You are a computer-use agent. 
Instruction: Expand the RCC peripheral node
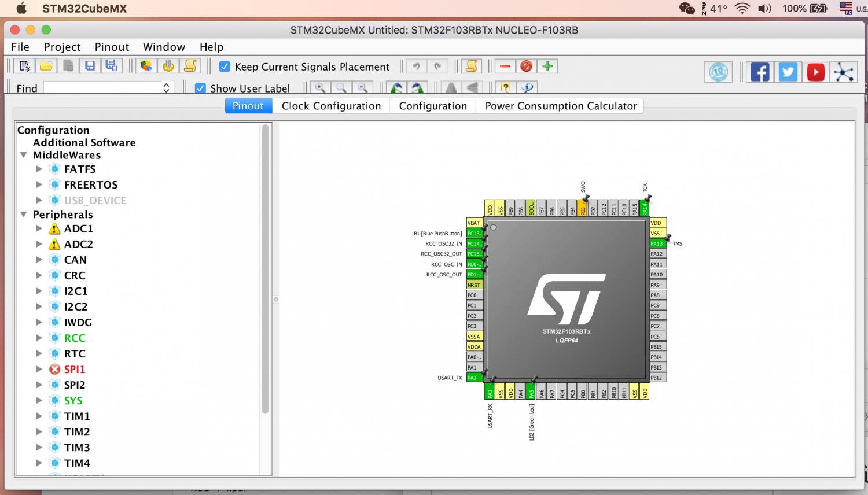39,338
